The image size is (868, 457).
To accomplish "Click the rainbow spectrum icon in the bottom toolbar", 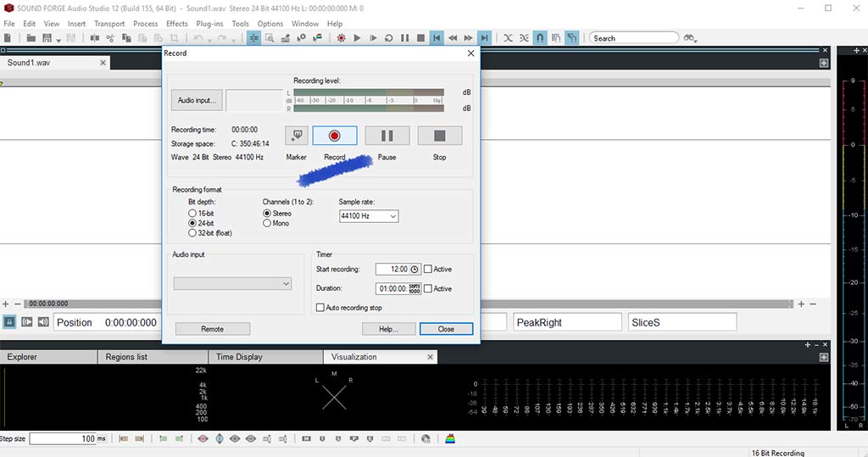I will pos(450,438).
